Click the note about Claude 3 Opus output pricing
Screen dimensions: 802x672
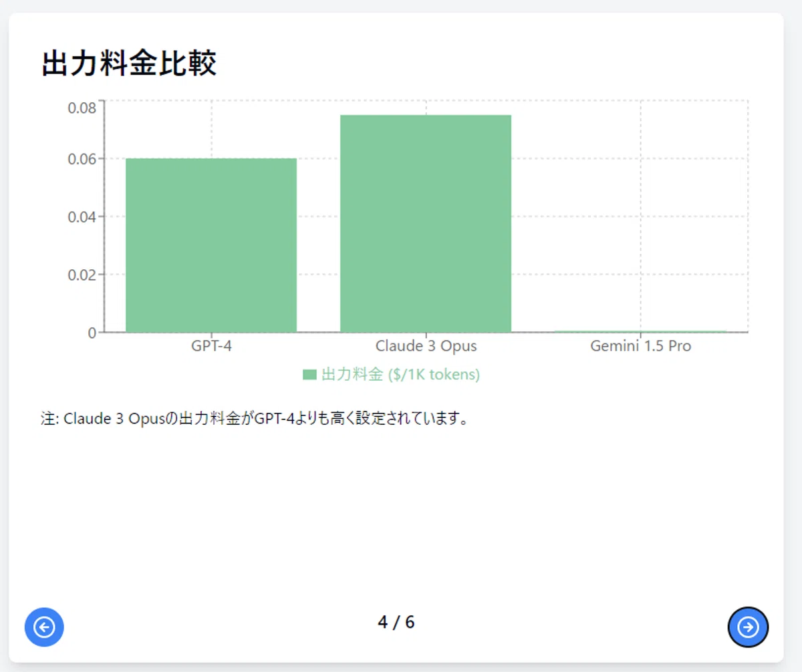tap(254, 419)
